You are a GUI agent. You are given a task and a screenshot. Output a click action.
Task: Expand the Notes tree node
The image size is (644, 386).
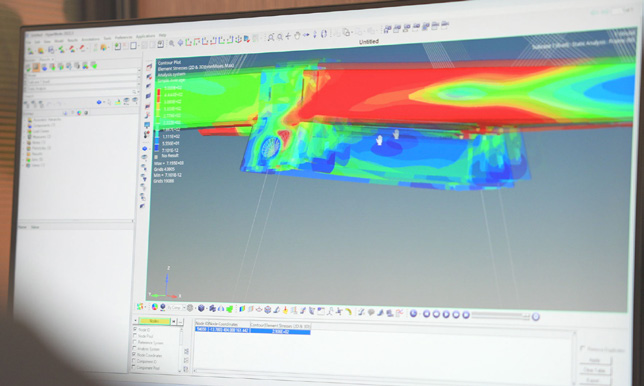[x=24, y=142]
